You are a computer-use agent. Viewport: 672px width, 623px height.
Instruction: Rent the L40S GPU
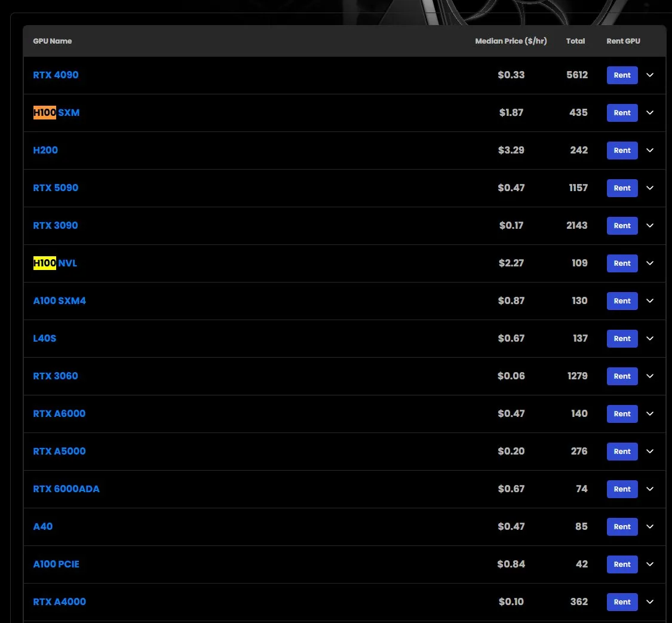(x=622, y=339)
